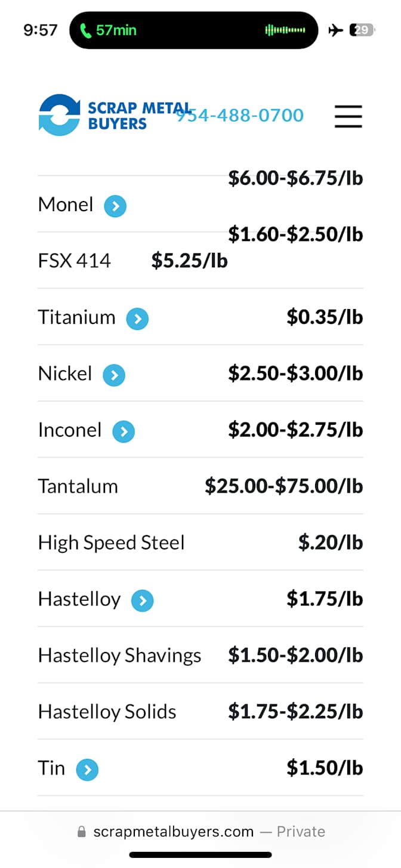Tap the audio waveform in Dynamic Island
Screen dimensions: 401x868
(x=285, y=30)
